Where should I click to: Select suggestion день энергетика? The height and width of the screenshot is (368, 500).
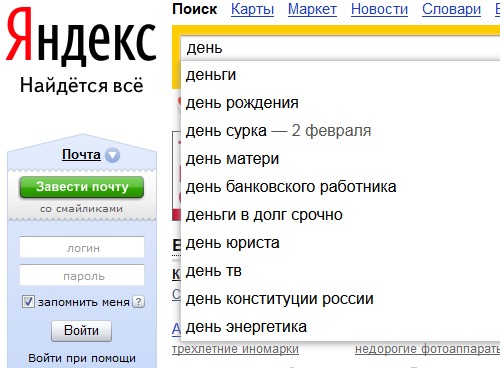coord(340,327)
